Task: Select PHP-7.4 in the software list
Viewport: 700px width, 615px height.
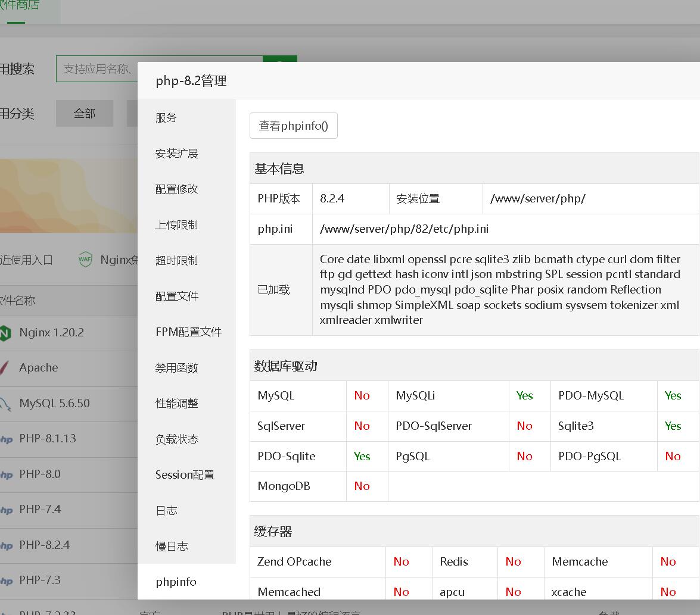Action: [40, 509]
